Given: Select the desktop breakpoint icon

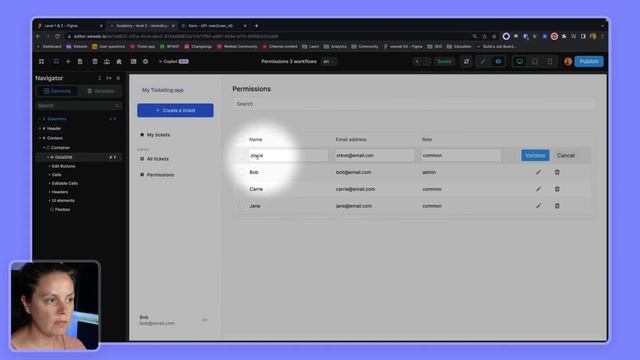Looking at the screenshot, I should pyautogui.click(x=520, y=61).
